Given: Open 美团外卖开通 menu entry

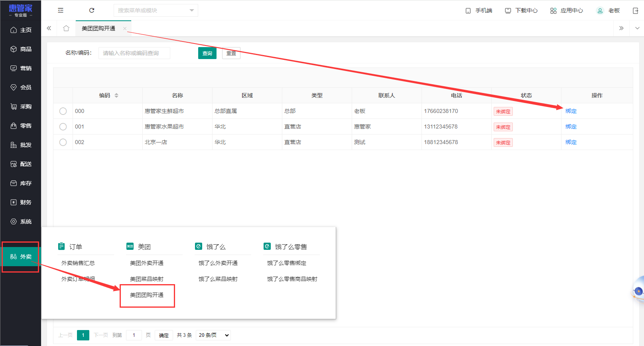Looking at the screenshot, I should [x=147, y=263].
